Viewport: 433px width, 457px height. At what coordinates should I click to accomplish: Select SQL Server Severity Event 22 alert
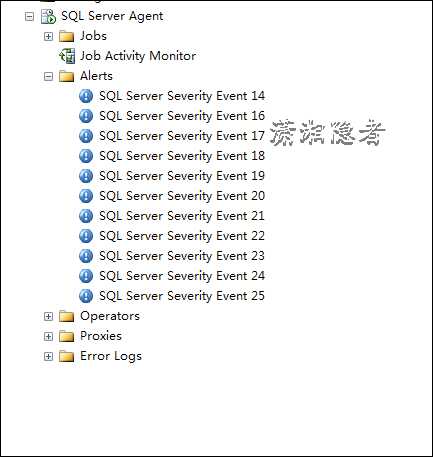[x=182, y=236]
